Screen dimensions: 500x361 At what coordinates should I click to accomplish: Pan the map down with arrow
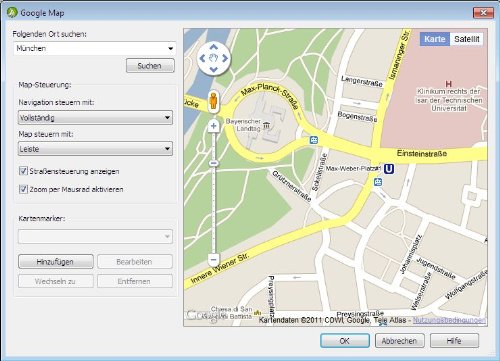(214, 70)
